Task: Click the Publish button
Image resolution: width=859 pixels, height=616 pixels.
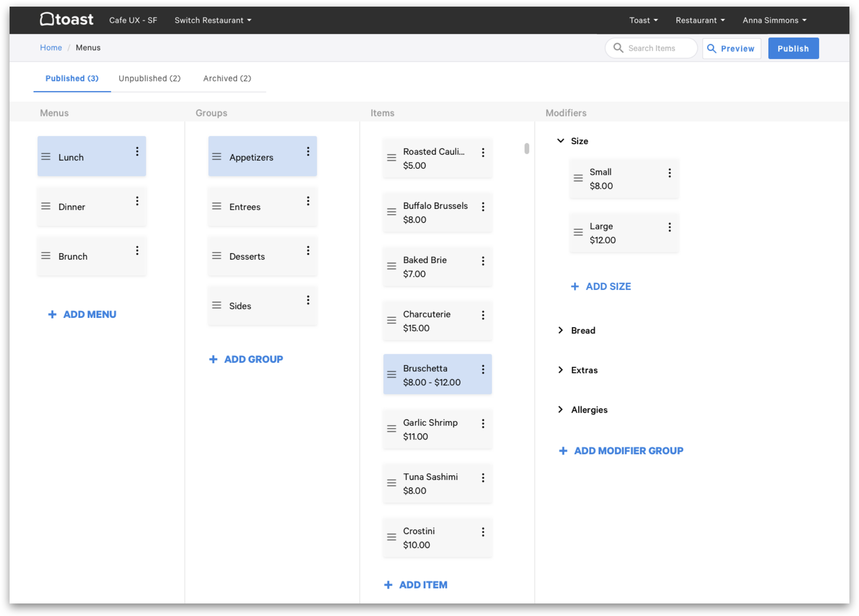Action: pos(793,49)
